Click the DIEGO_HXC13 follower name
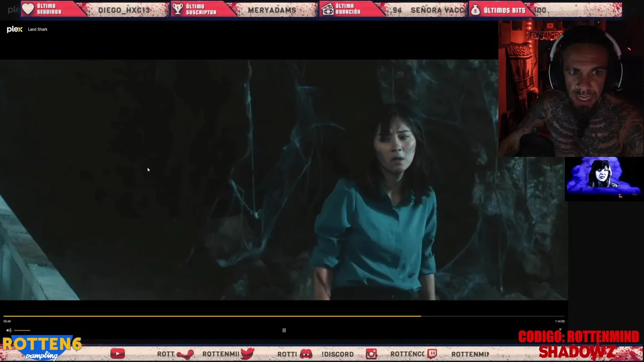The height and width of the screenshot is (362, 644). click(x=124, y=10)
